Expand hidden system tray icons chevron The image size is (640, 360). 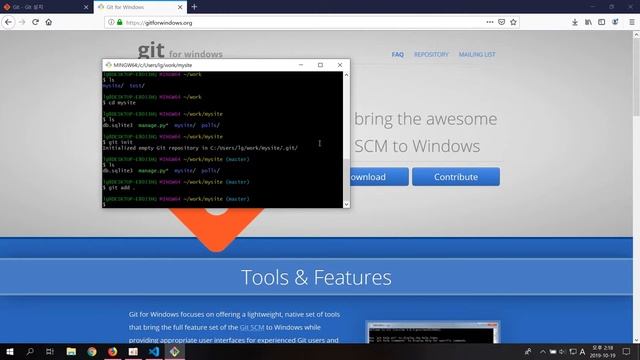click(x=543, y=351)
